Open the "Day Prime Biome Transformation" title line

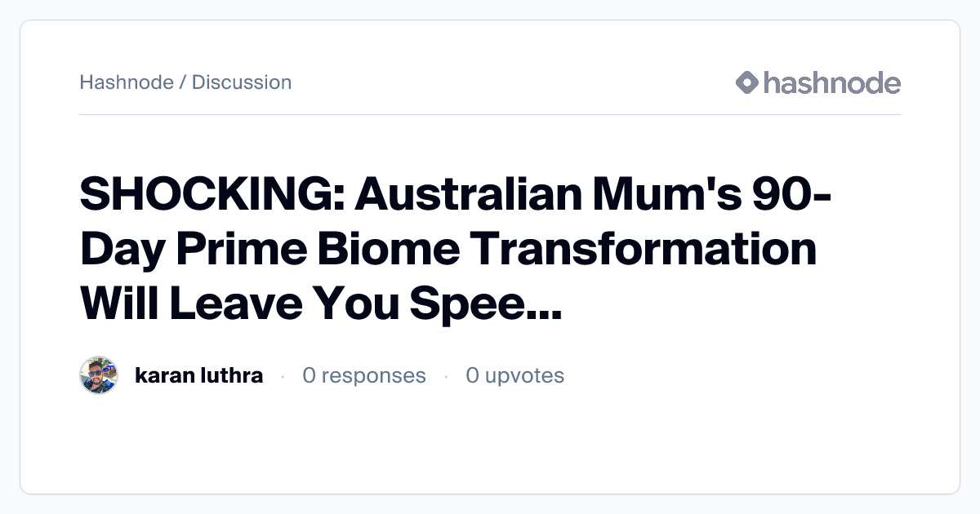pos(448,250)
